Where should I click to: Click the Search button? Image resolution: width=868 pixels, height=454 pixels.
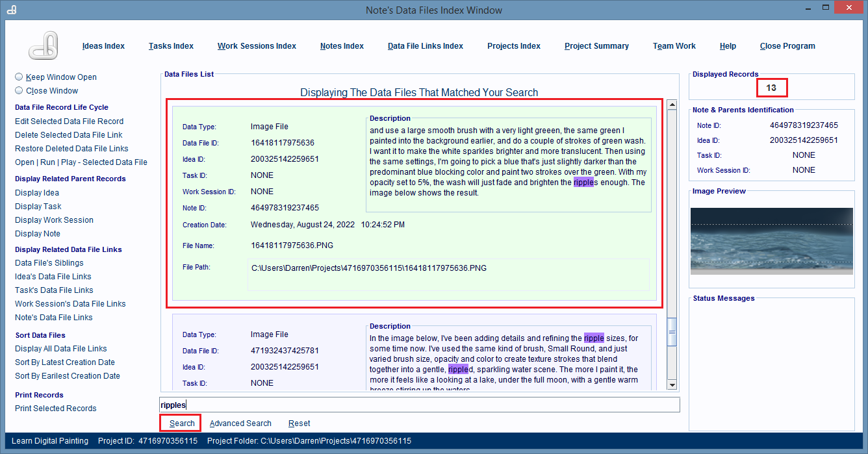point(181,423)
